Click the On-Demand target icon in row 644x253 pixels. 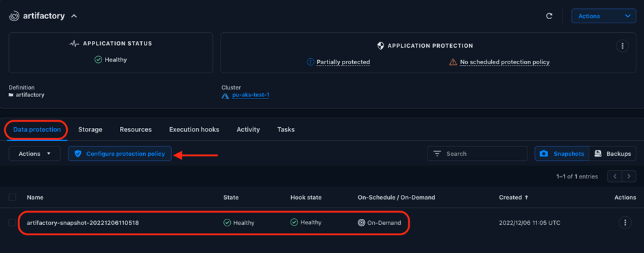[362, 223]
